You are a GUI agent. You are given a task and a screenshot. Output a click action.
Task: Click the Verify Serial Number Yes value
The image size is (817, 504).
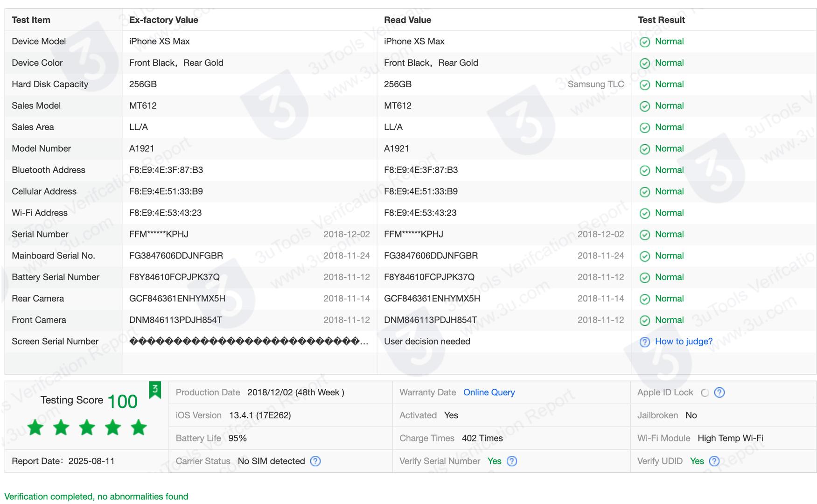(495, 461)
